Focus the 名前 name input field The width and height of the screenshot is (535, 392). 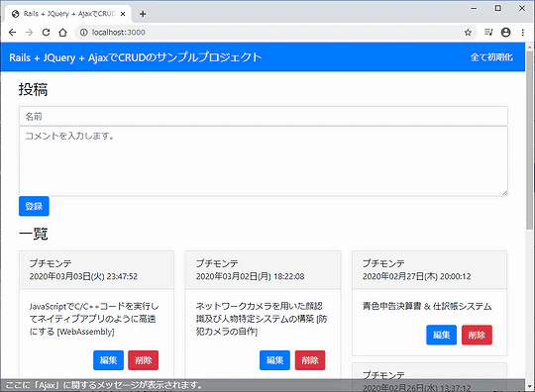(x=264, y=116)
